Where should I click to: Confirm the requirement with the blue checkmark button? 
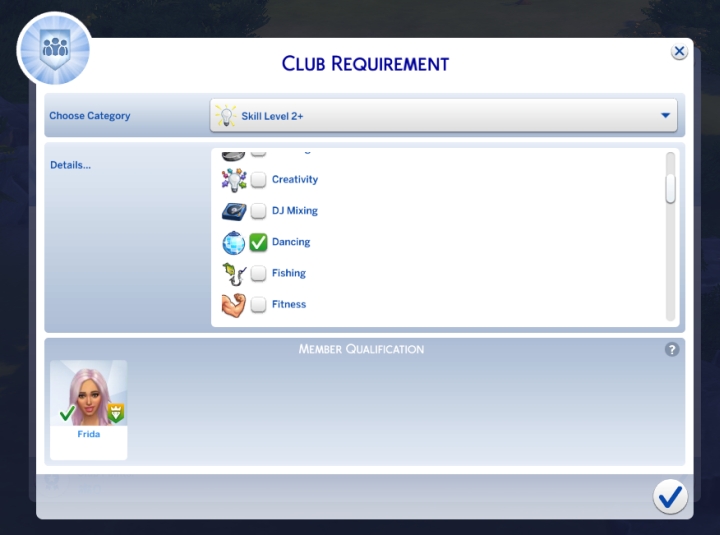pos(670,496)
